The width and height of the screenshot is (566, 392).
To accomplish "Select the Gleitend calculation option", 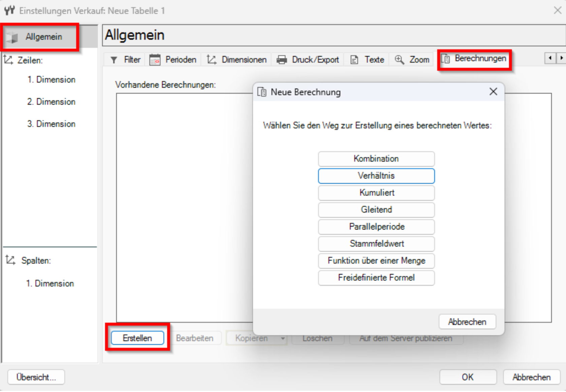I will pyautogui.click(x=376, y=210).
